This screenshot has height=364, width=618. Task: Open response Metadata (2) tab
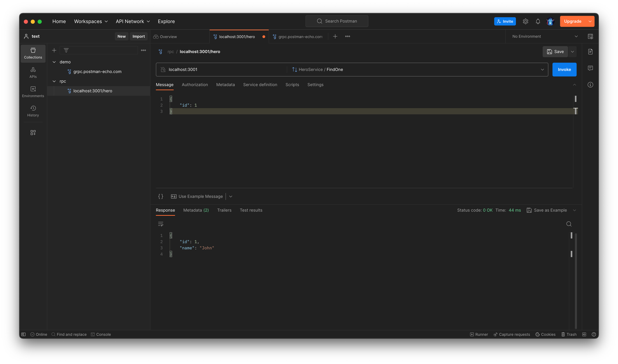(196, 210)
